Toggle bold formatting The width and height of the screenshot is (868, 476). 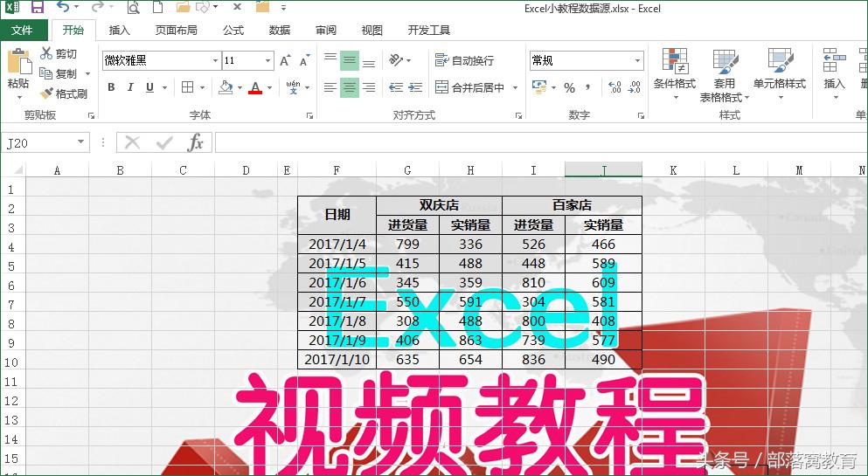111,87
